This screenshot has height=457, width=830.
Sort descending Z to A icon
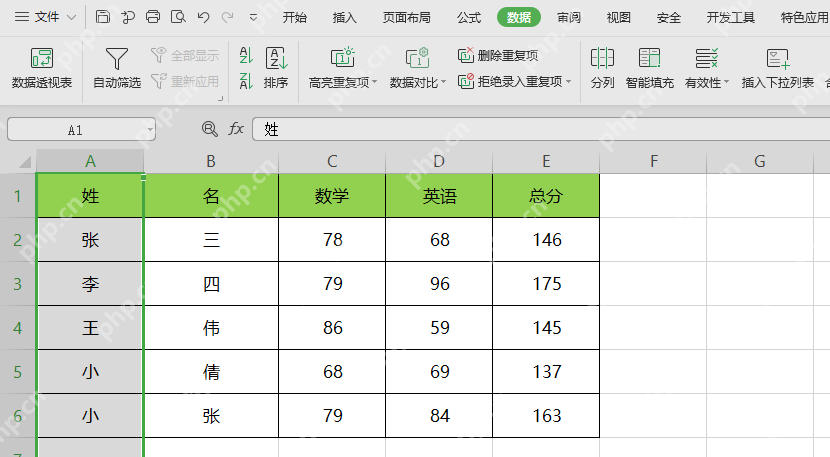(x=246, y=81)
